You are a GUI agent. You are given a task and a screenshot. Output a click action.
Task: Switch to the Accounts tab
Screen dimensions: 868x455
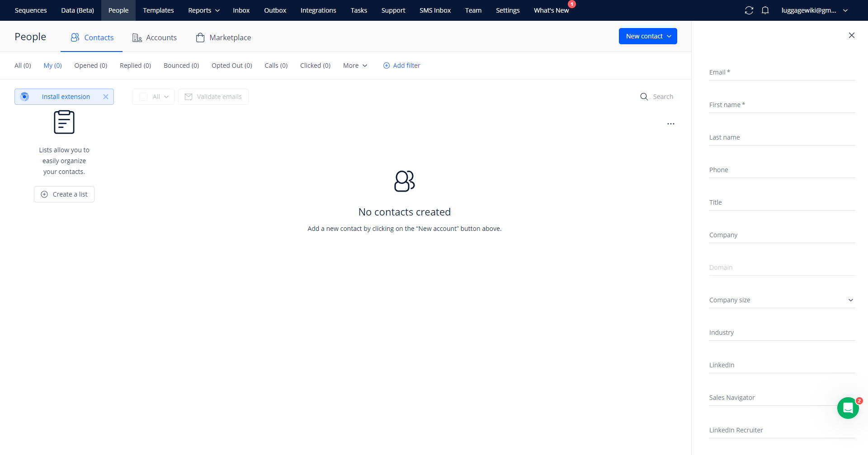pos(155,38)
